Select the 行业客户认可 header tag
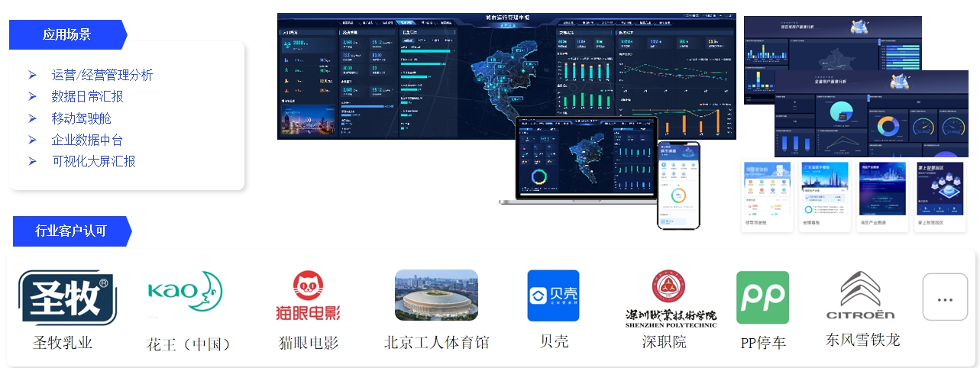Screen dimensions: 980x368 point(72,231)
